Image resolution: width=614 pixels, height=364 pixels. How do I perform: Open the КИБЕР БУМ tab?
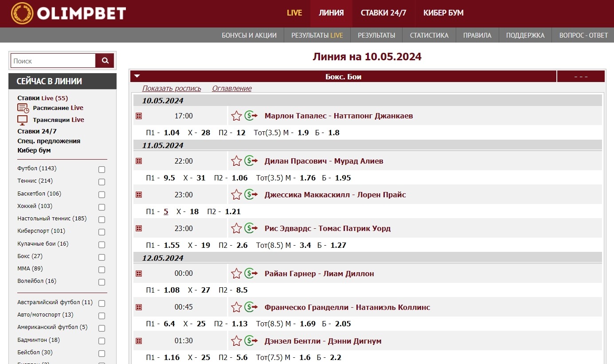(443, 13)
